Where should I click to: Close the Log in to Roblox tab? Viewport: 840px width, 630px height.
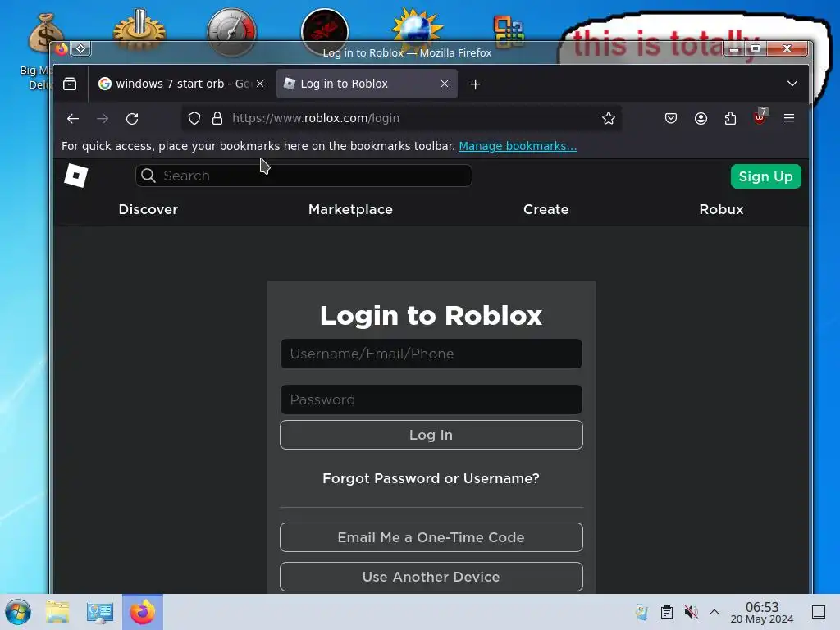444,84
